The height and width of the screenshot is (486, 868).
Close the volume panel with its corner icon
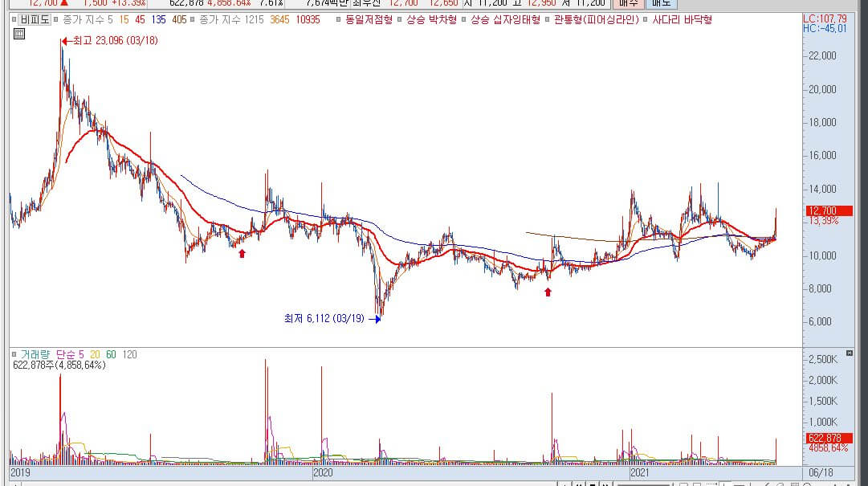[x=850, y=353]
